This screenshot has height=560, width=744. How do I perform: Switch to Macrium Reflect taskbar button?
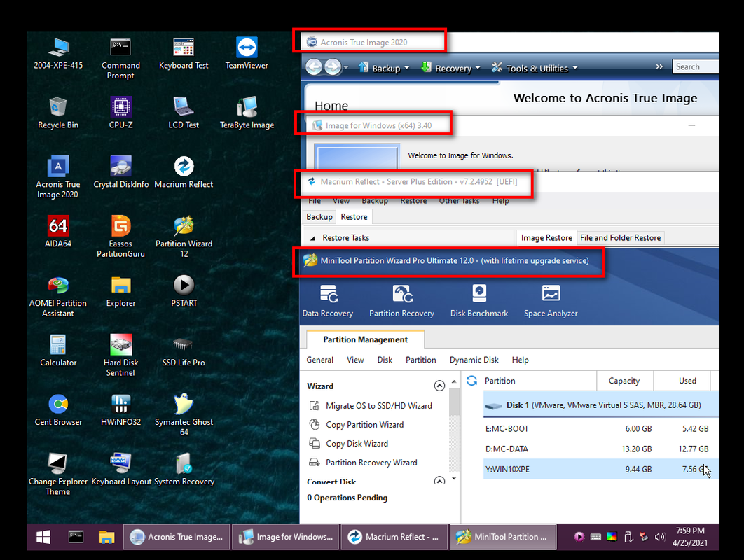394,537
